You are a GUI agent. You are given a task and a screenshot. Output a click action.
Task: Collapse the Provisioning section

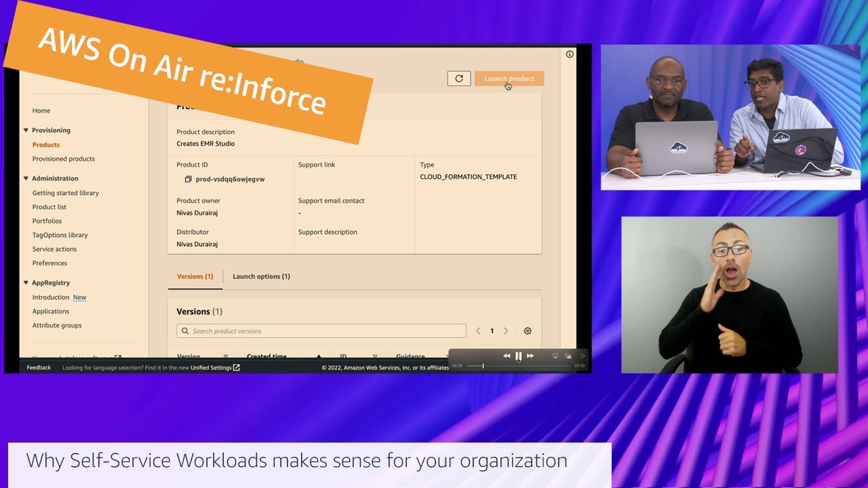point(26,130)
